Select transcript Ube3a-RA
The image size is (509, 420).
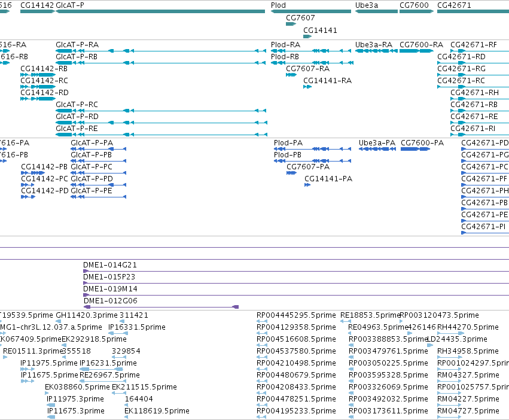(x=376, y=51)
